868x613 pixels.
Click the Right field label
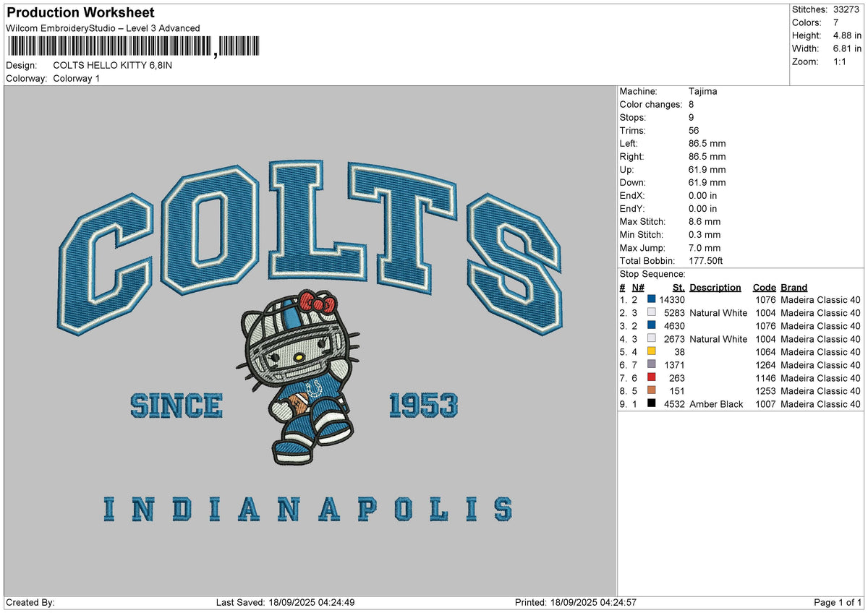click(x=632, y=157)
